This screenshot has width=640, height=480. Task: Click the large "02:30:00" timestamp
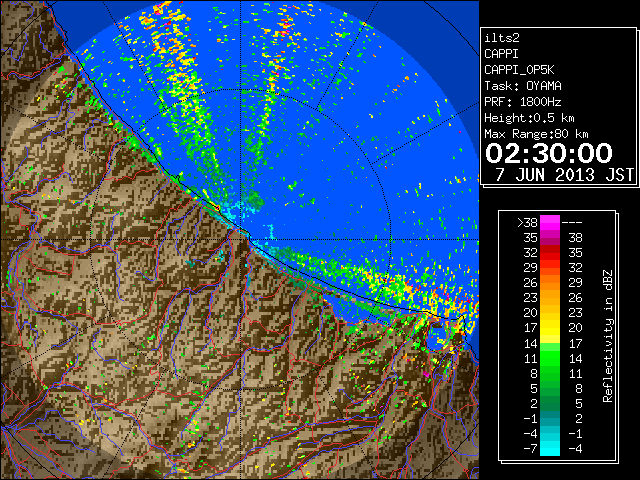point(549,153)
